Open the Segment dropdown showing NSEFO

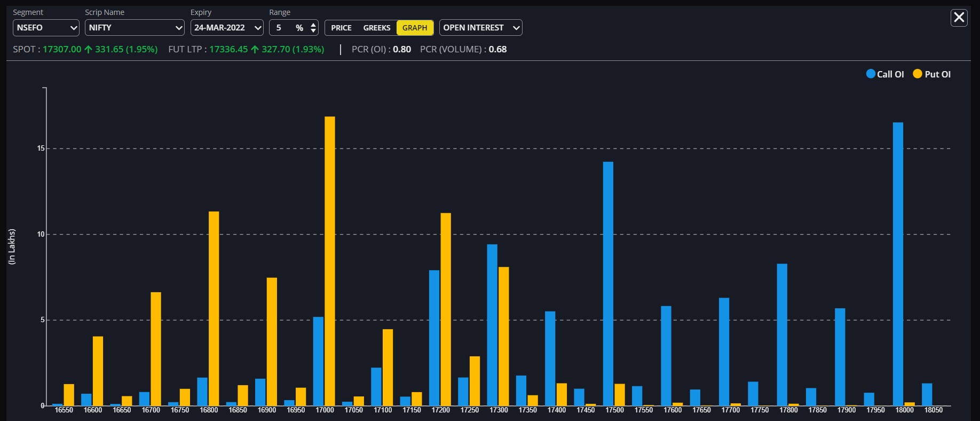click(46, 28)
